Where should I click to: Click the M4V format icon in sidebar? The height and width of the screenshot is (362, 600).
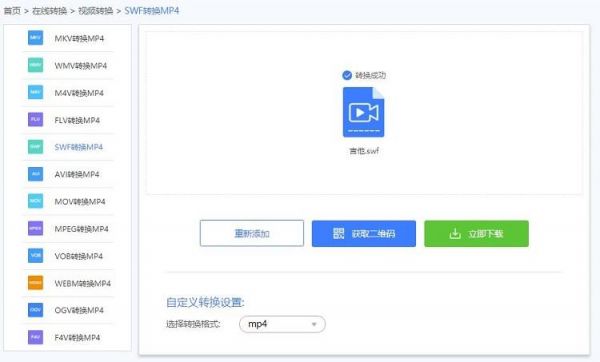coord(35,92)
